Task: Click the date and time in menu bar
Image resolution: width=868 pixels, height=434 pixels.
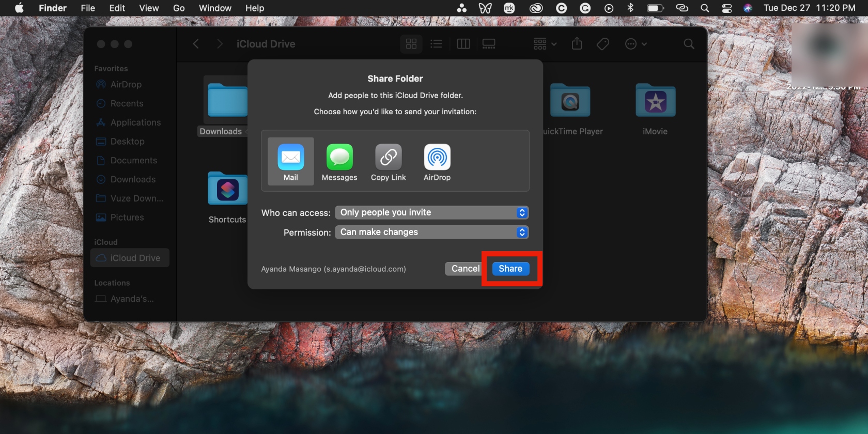Action: (x=810, y=8)
